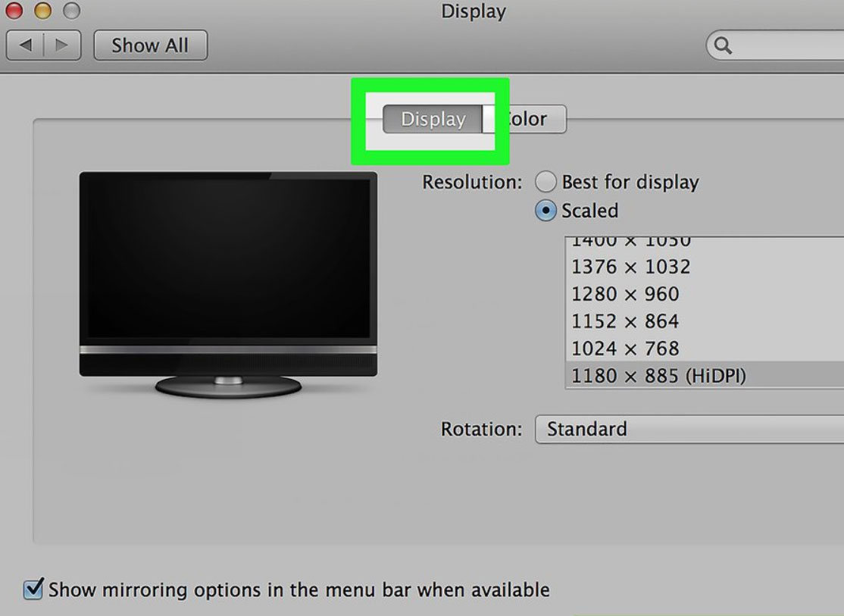Open the Rotation dropdown
The height and width of the screenshot is (616, 844).
point(689,429)
